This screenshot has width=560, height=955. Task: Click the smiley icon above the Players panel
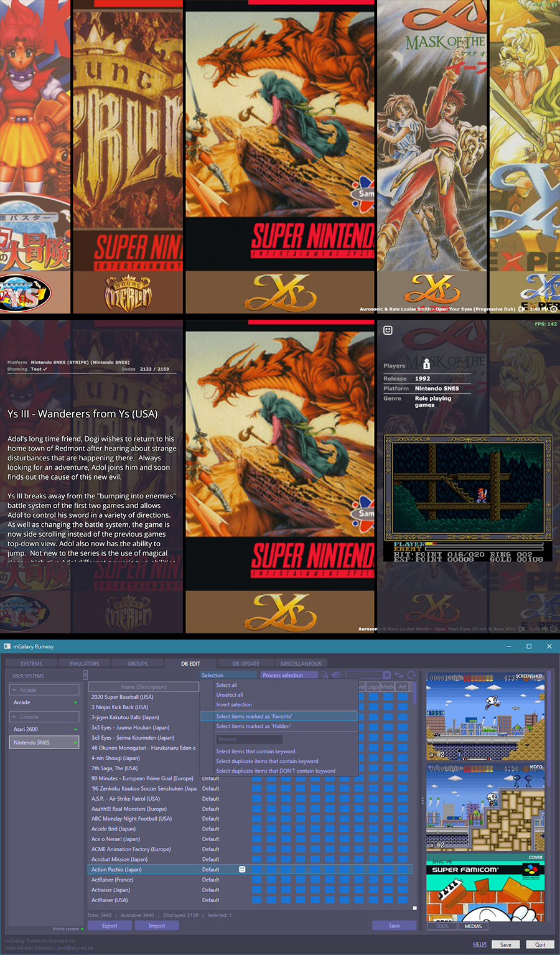coord(388,330)
